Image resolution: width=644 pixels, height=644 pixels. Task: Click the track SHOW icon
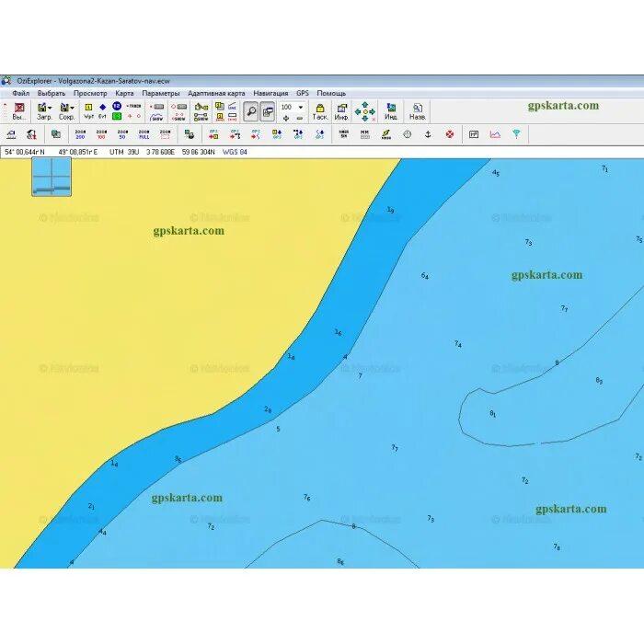coord(157,118)
